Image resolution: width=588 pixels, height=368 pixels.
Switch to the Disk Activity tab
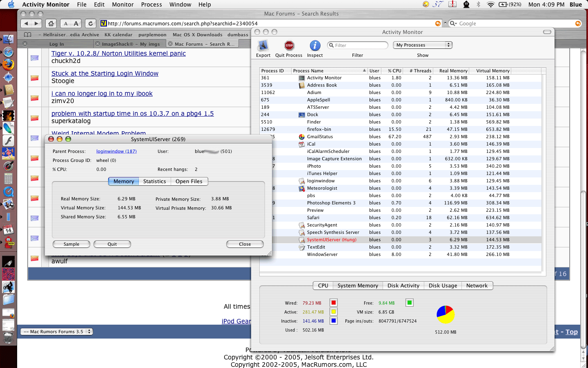(403, 285)
